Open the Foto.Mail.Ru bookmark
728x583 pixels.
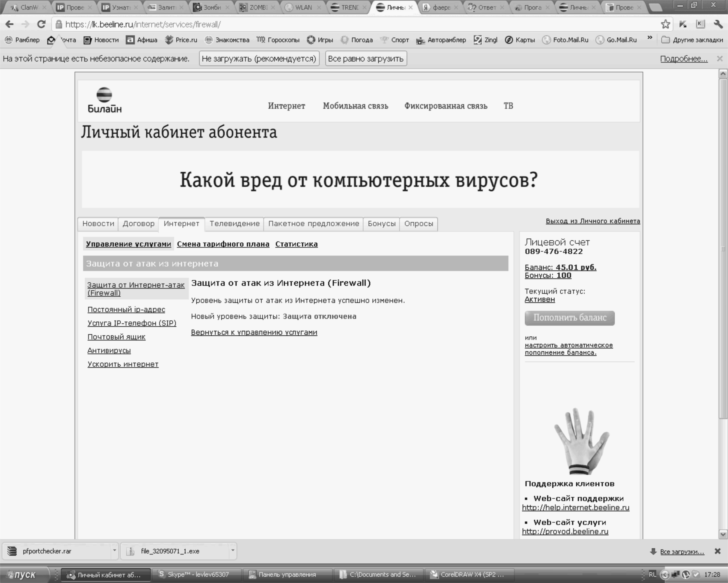(x=565, y=40)
